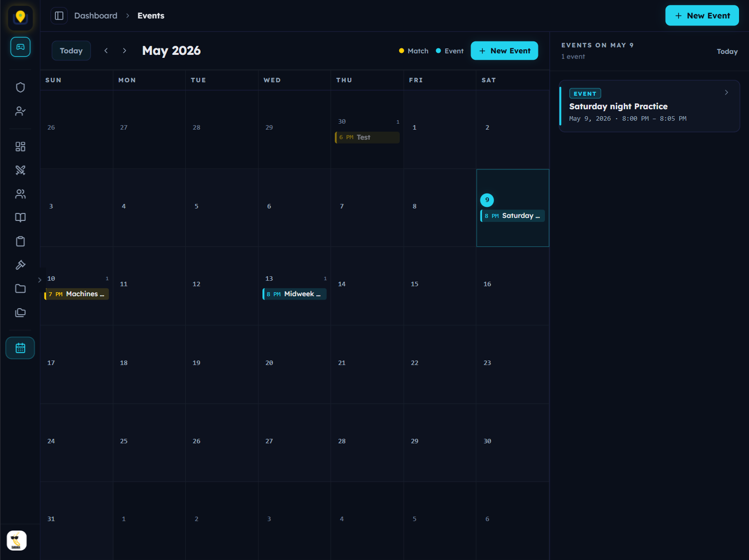
Task: Select May 23 on the calendar
Action: (x=512, y=365)
